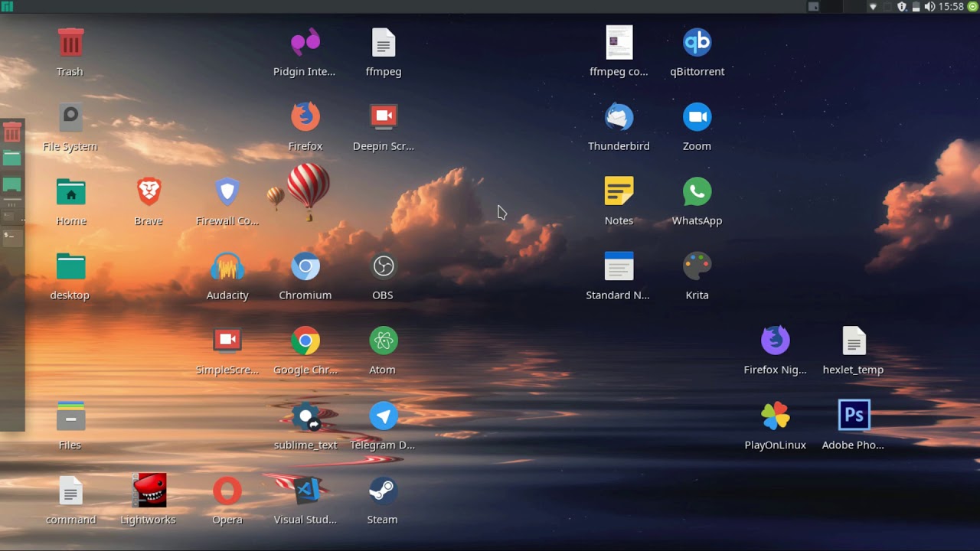Start PlayOnLinux
Image resolution: width=980 pixels, height=551 pixels.
(775, 414)
